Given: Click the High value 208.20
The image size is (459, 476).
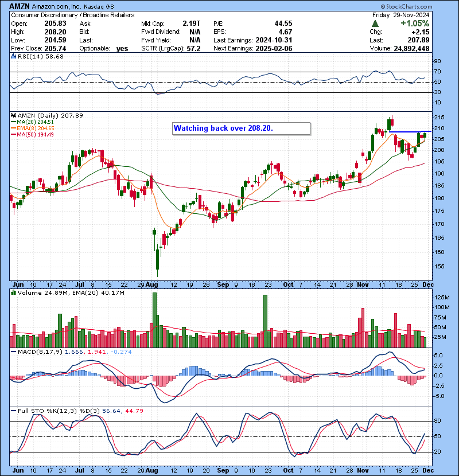Looking at the screenshot, I should [x=55, y=32].
